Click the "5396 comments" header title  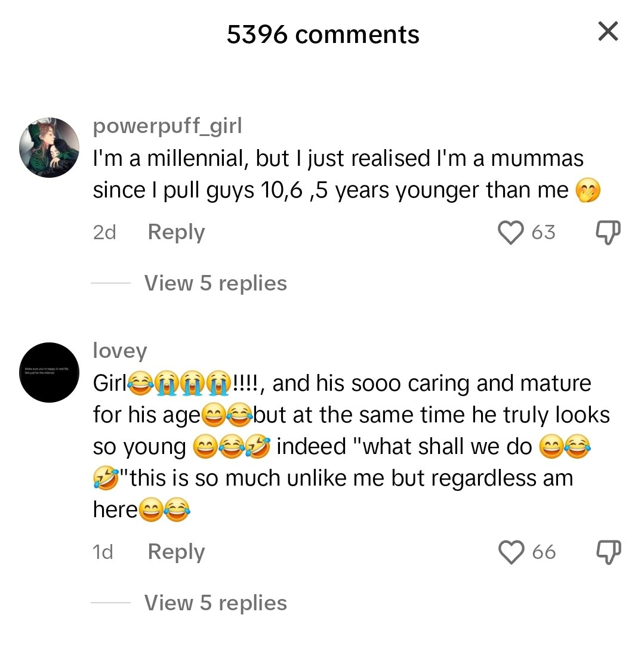pyautogui.click(x=323, y=35)
